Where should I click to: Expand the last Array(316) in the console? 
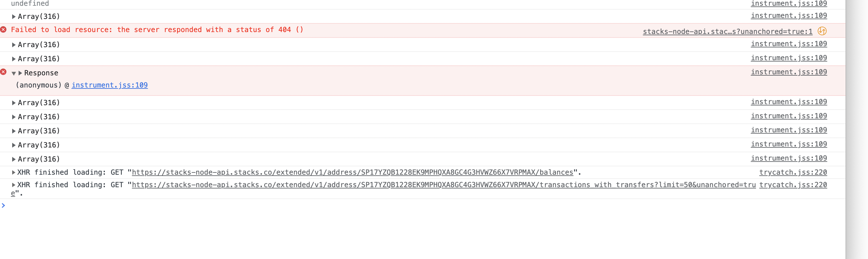13,159
